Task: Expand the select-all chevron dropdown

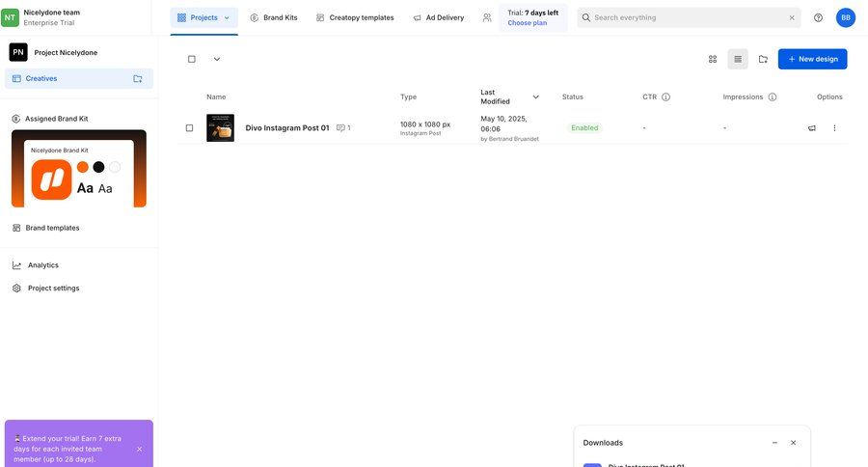Action: (x=217, y=59)
